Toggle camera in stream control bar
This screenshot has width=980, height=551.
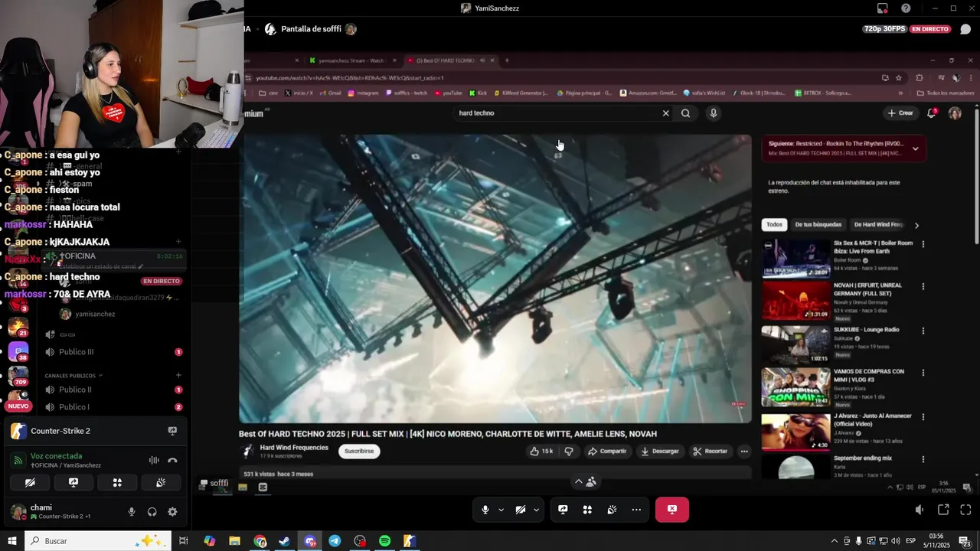point(521,510)
